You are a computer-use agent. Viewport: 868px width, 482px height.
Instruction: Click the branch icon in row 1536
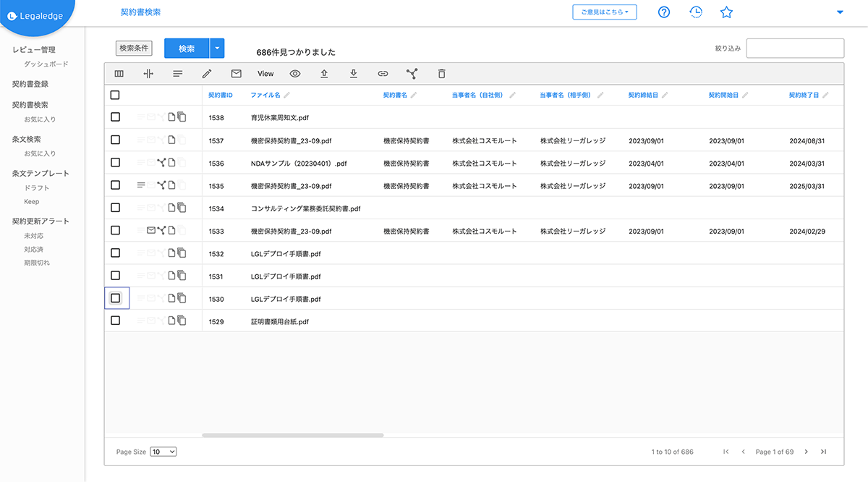point(161,163)
